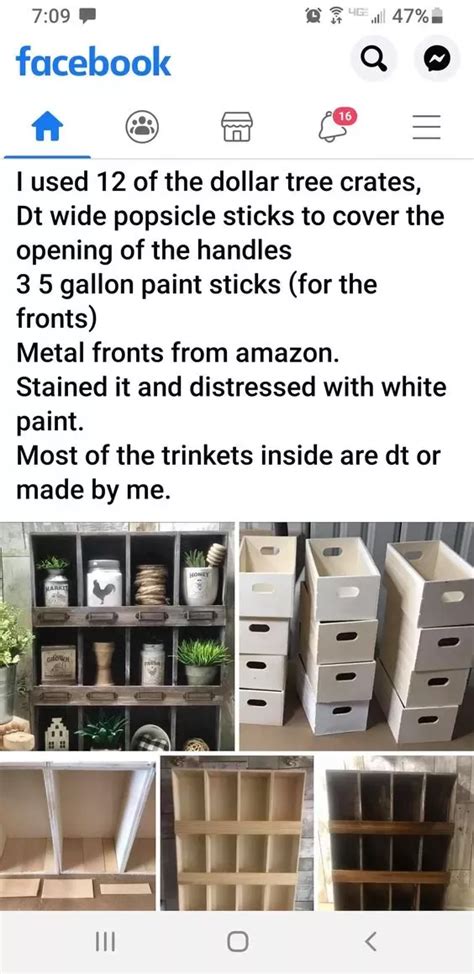Open the Marketplace storefront icon

[237, 127]
